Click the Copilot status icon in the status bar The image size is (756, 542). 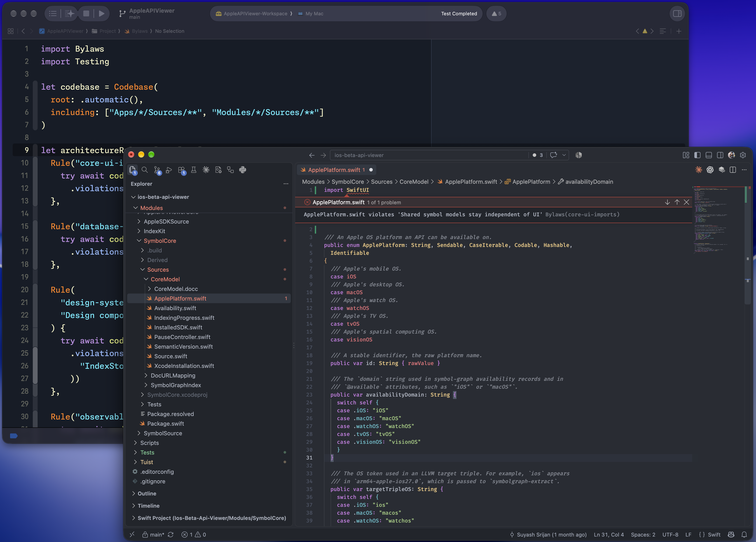(731, 534)
